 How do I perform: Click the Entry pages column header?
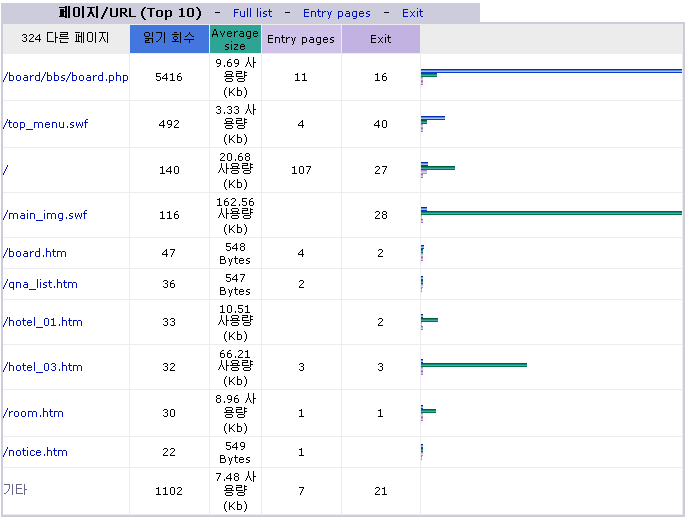[301, 39]
